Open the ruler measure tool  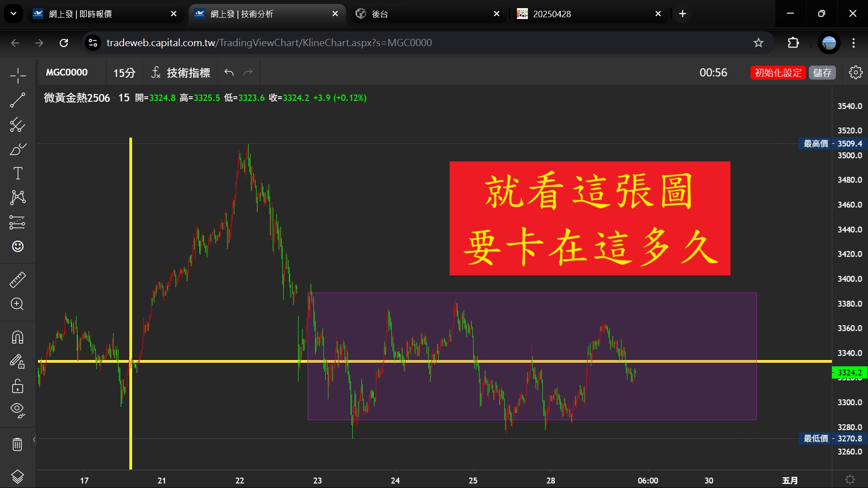click(x=18, y=280)
